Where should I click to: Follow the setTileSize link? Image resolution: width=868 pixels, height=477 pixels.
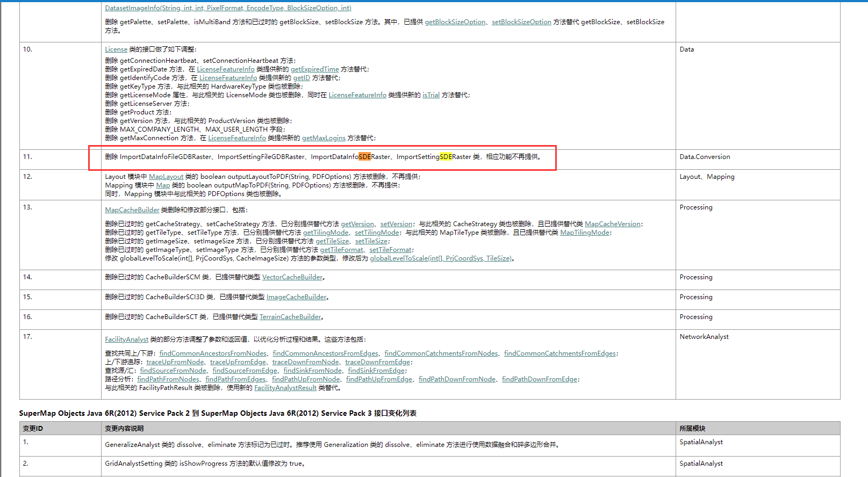coord(371,241)
